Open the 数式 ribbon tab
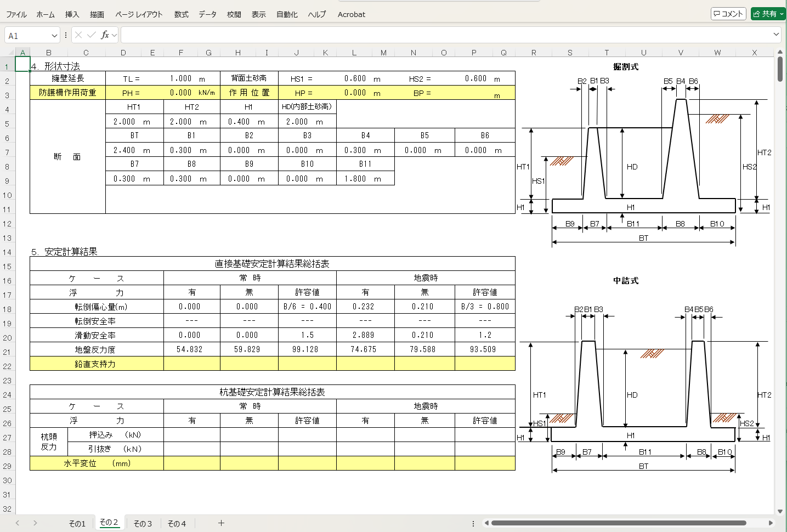Viewport: 787px width, 532px height. [181, 14]
